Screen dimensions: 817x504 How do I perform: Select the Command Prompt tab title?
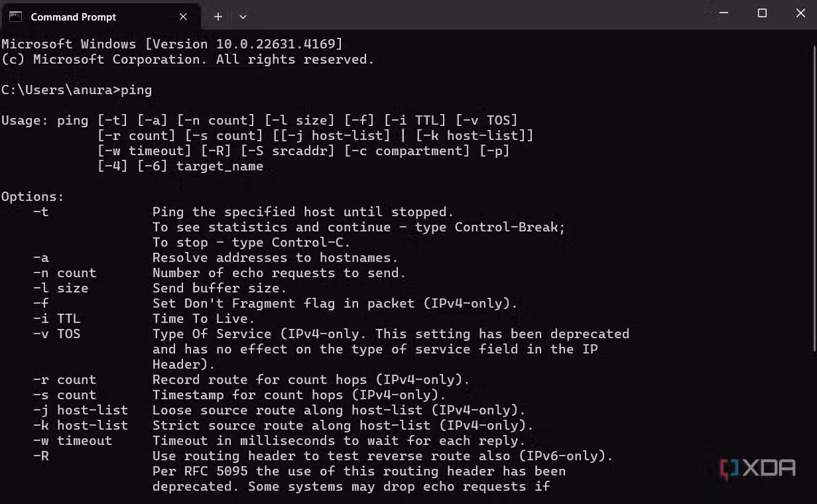point(73,17)
